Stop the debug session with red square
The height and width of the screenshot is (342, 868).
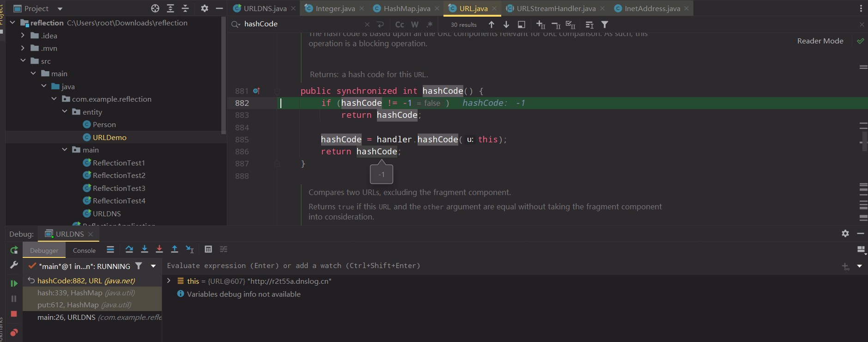14,314
